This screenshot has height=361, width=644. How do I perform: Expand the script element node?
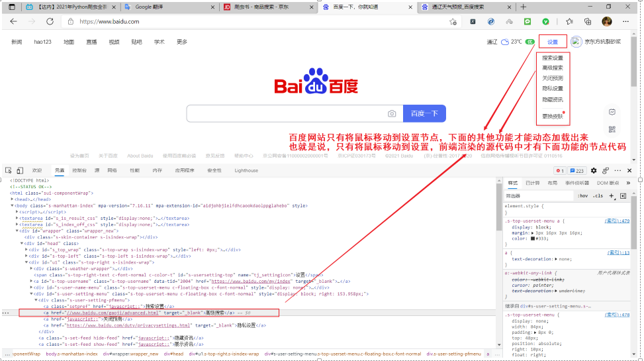[x=17, y=212]
